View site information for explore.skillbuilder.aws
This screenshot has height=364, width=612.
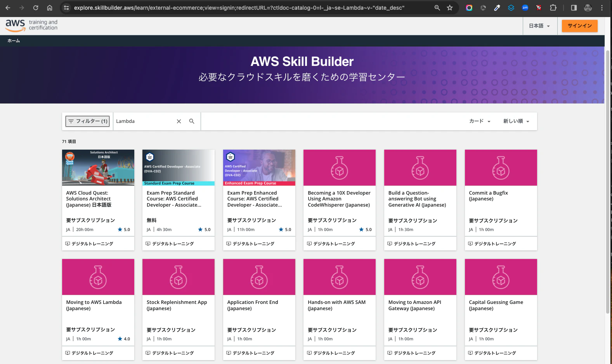coord(66,8)
